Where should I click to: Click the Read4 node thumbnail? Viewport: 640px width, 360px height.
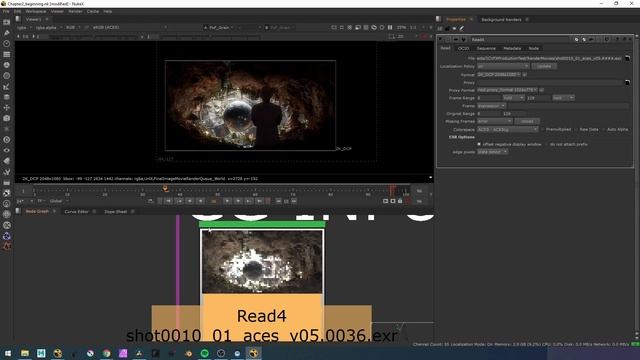pyautogui.click(x=262, y=261)
